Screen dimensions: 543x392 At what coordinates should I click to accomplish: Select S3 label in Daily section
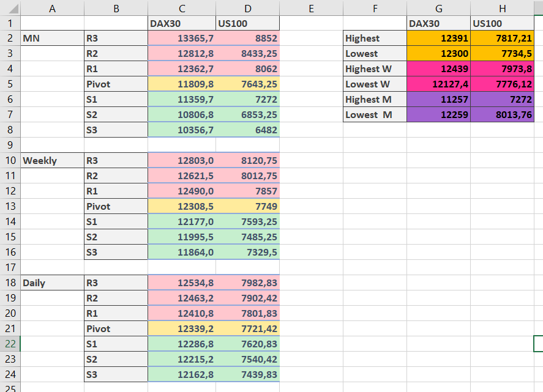tap(116, 374)
